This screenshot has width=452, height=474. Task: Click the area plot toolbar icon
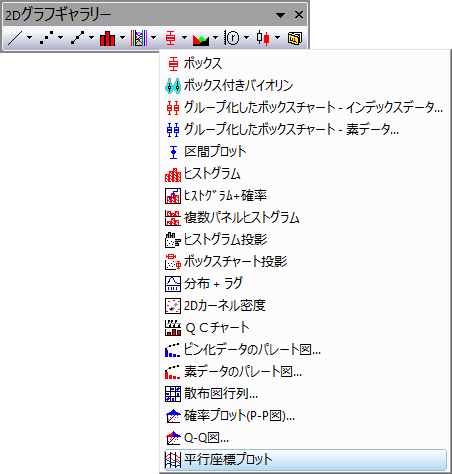pyautogui.click(x=201, y=38)
